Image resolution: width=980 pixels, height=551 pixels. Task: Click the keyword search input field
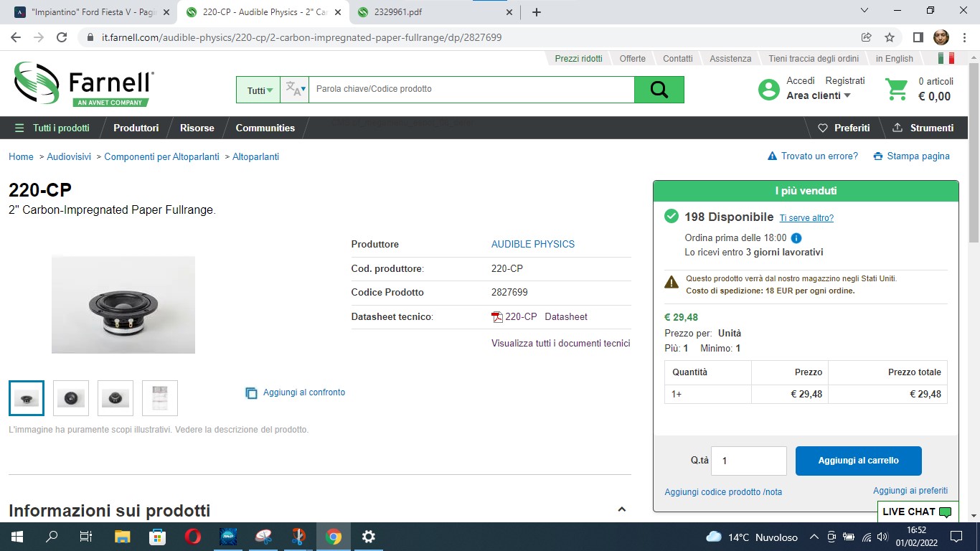point(471,90)
